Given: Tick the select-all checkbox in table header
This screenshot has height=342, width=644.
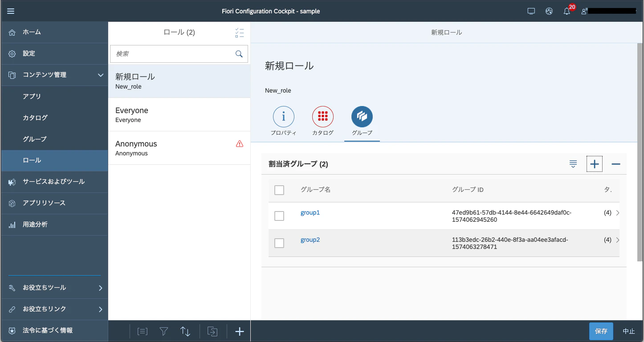Looking at the screenshot, I should 279,190.
